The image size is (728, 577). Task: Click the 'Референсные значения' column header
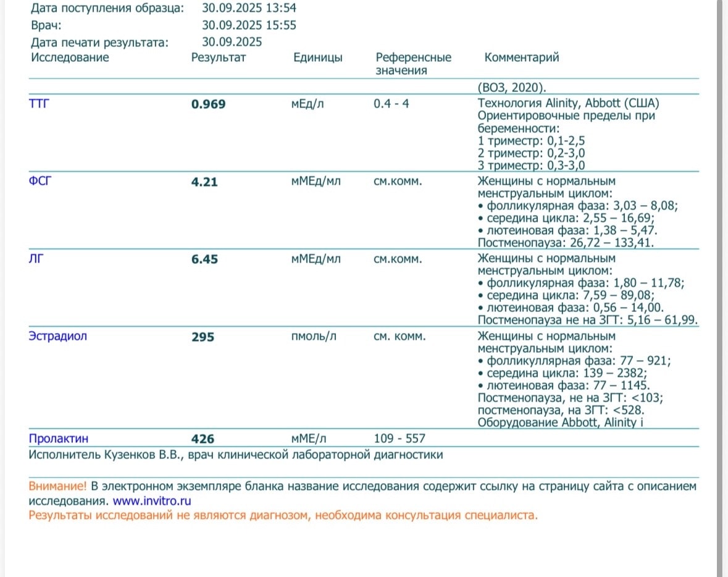[x=413, y=64]
